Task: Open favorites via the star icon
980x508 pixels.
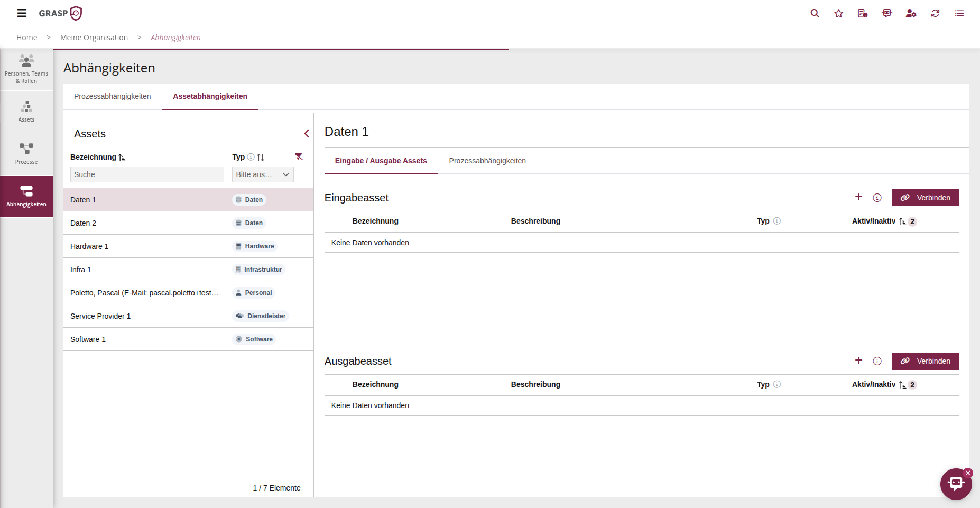Action: 839,13
